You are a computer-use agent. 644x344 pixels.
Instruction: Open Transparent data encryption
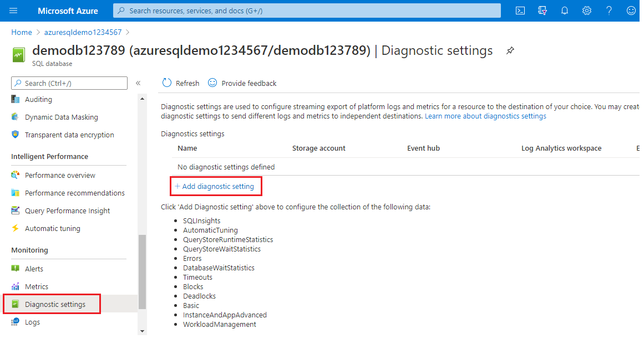coord(70,135)
